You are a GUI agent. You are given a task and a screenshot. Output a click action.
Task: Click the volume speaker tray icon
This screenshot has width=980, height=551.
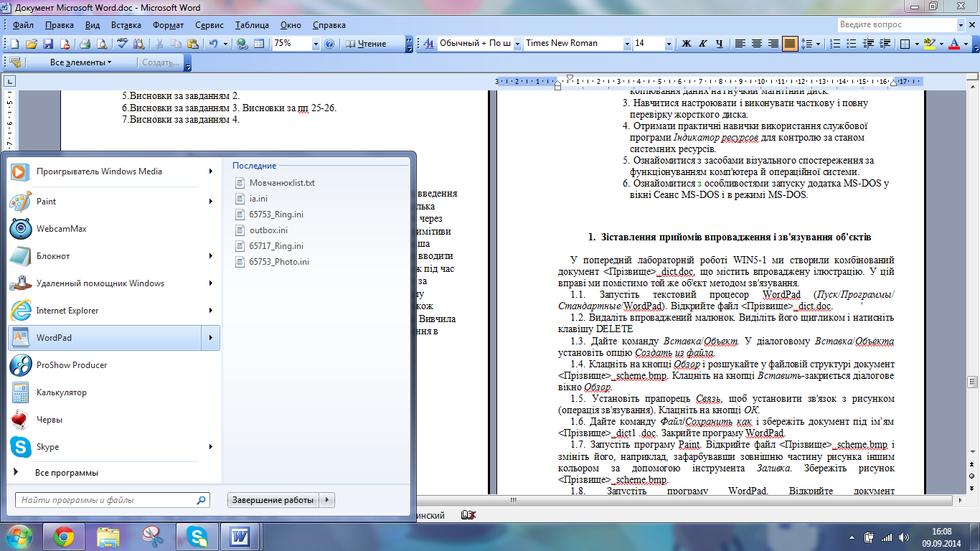click(x=905, y=537)
